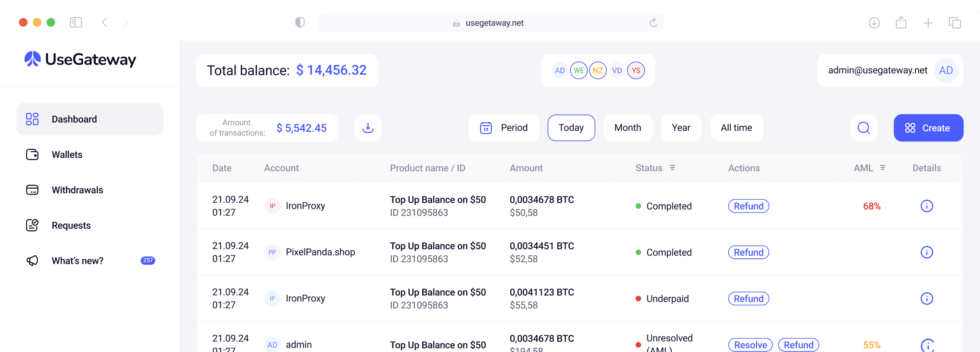This screenshot has height=352, width=980.
Task: Refund the Underpaid IronProxy transaction
Action: (749, 299)
